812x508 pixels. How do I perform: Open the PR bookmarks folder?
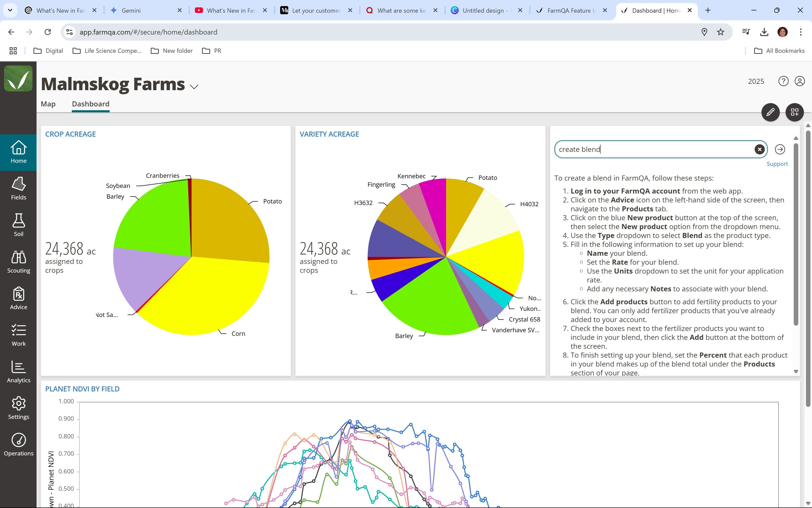[212, 51]
